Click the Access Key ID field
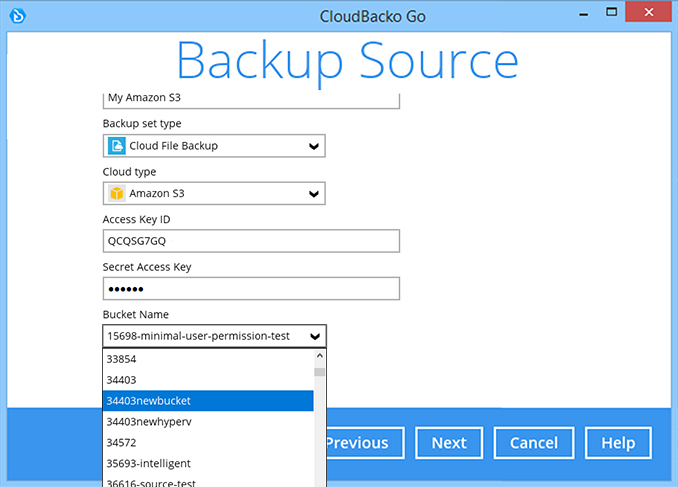 click(x=251, y=241)
